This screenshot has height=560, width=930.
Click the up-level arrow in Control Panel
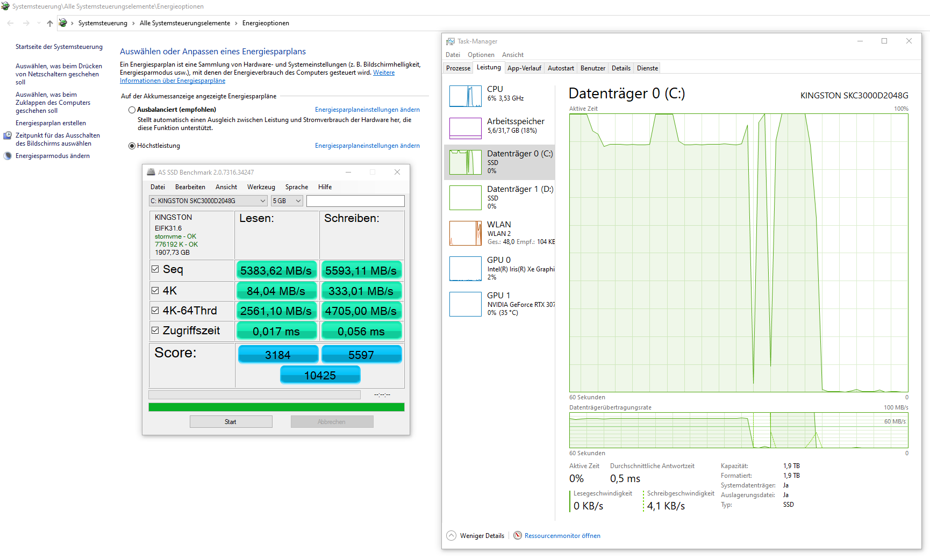point(50,23)
